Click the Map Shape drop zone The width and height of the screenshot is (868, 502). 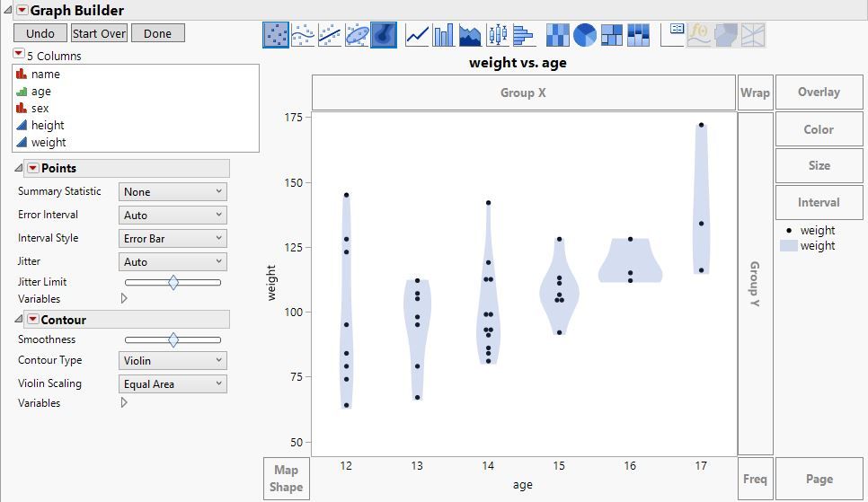(287, 479)
